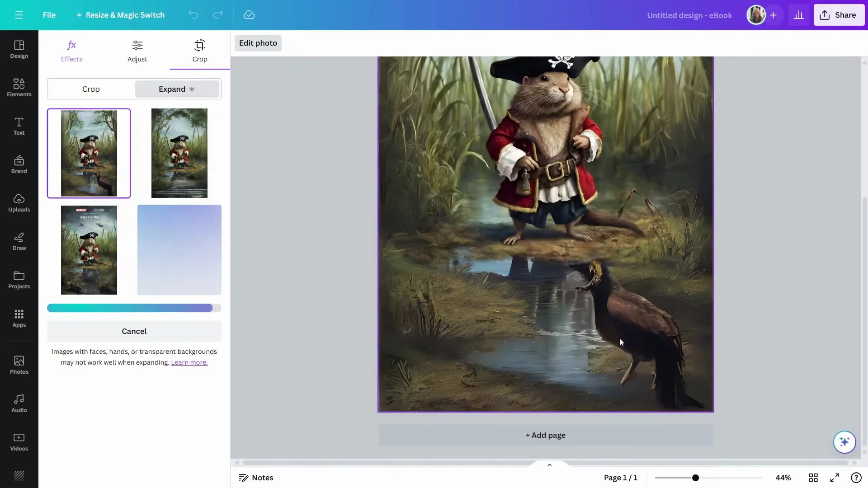Viewport: 868px width, 488px height.
Task: Switch to the Adjust tab
Action: pos(137,51)
